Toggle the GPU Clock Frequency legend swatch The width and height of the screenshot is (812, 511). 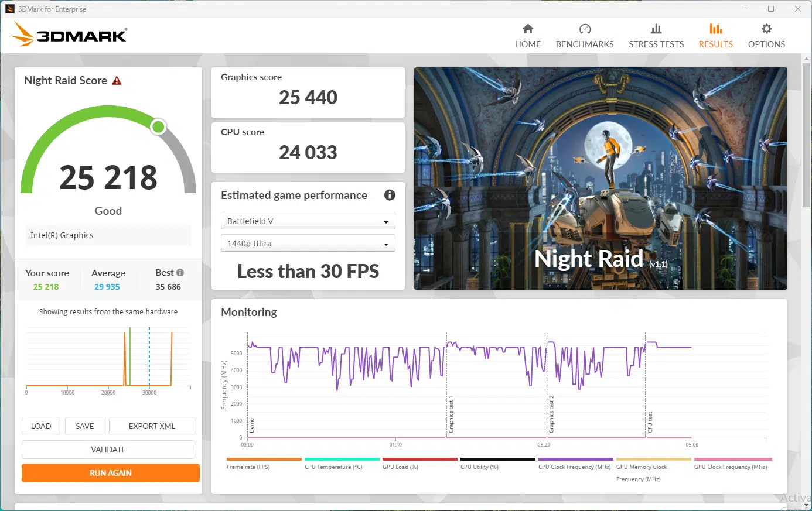tap(732, 459)
